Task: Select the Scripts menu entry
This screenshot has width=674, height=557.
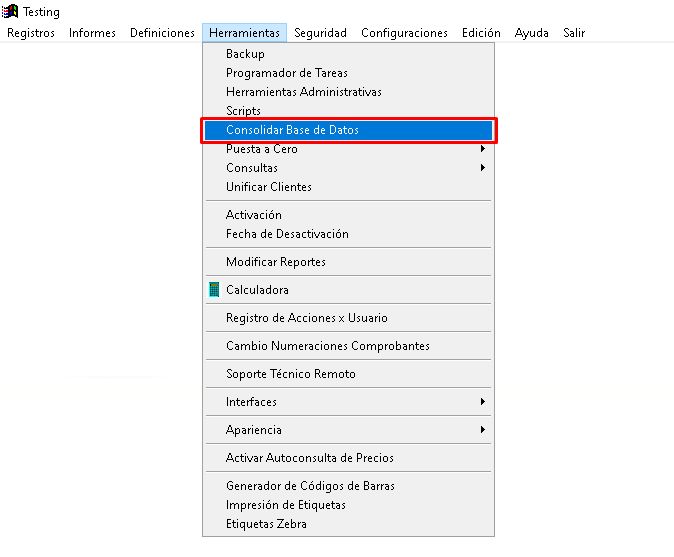Action: (243, 111)
